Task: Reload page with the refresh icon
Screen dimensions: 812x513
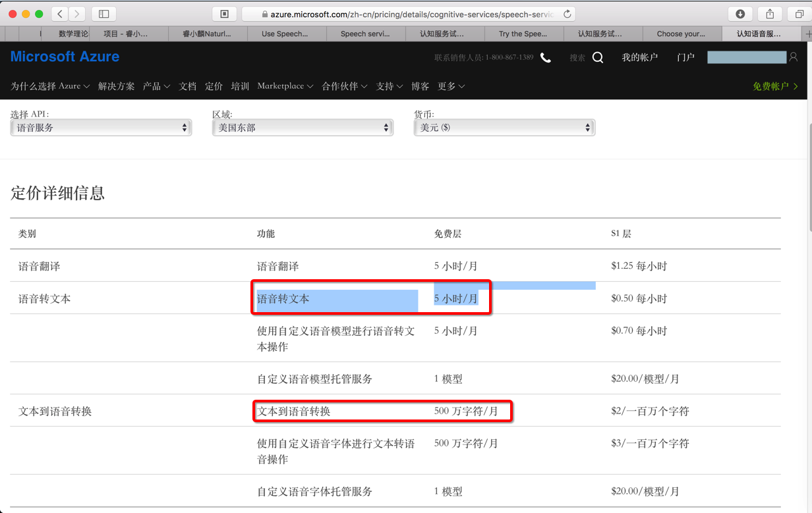Action: tap(567, 14)
